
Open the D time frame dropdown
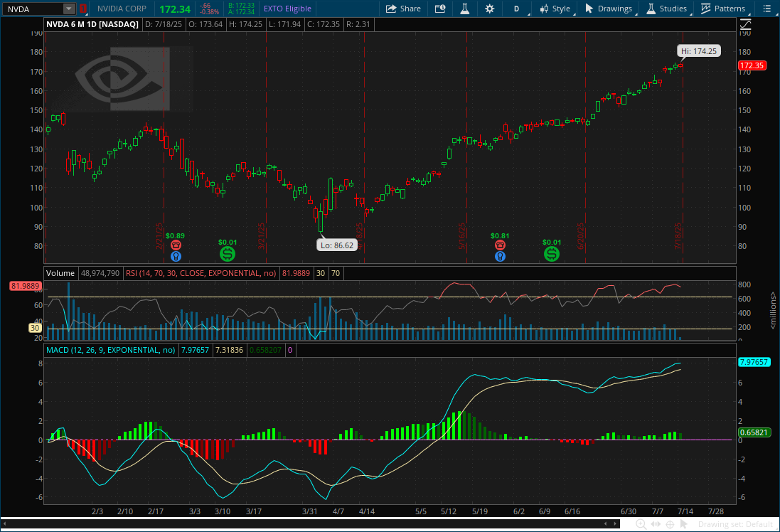tap(518, 9)
